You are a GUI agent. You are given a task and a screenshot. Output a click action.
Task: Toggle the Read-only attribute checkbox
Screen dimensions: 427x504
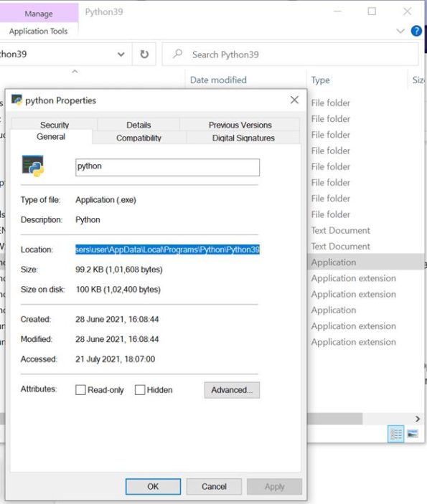tap(80, 390)
